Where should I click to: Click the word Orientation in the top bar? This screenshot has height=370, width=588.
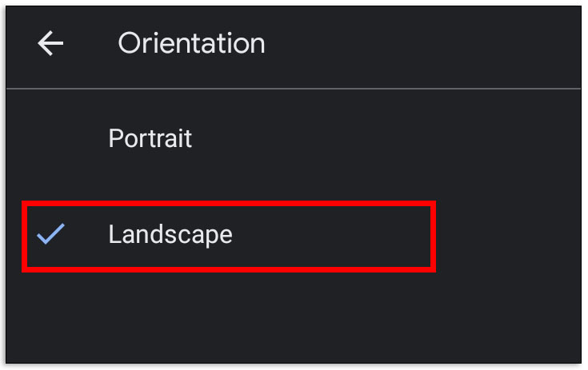pos(191,43)
